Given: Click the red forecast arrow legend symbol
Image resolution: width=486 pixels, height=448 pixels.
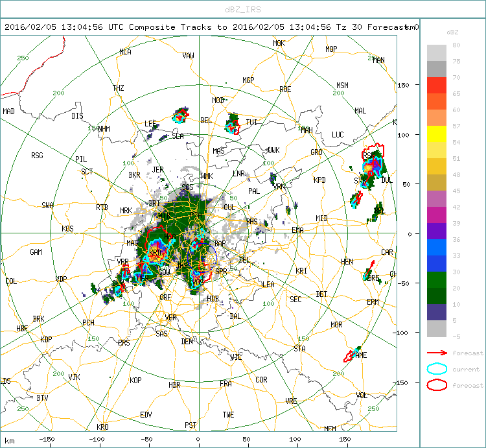Looking at the screenshot, I should 437,353.
